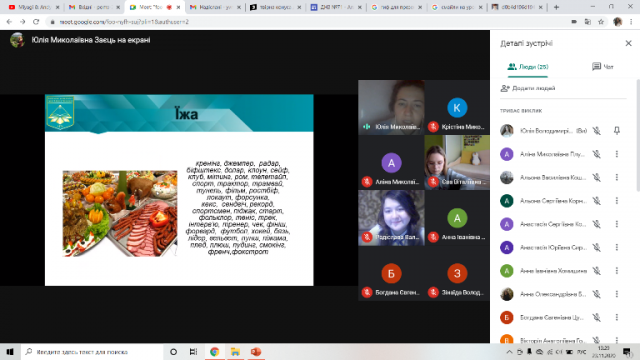Open PowerPoint from the taskbar
Viewport: 640px width, 360px height.
coord(256,352)
